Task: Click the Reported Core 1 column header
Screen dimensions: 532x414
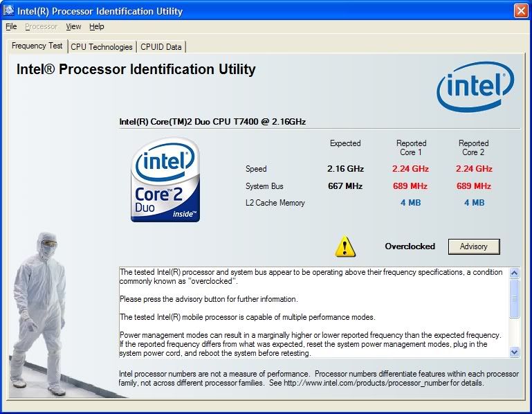Action: 411,147
